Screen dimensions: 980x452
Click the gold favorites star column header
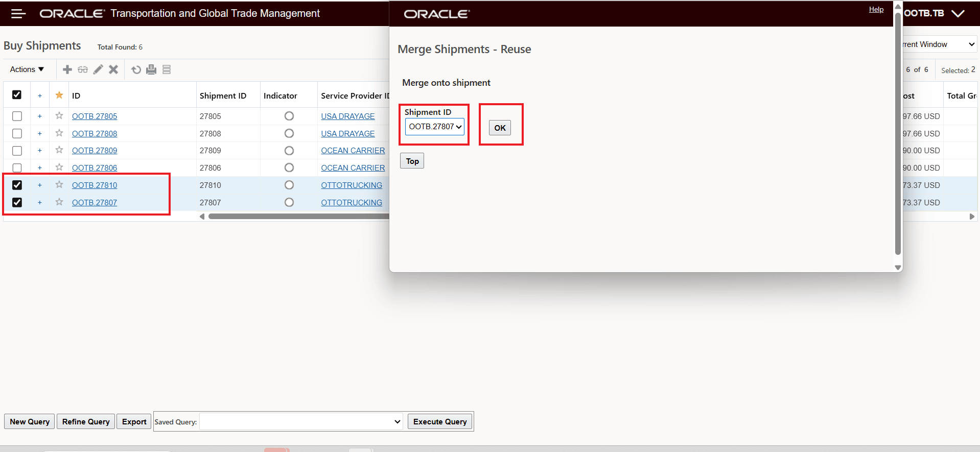tap(59, 95)
